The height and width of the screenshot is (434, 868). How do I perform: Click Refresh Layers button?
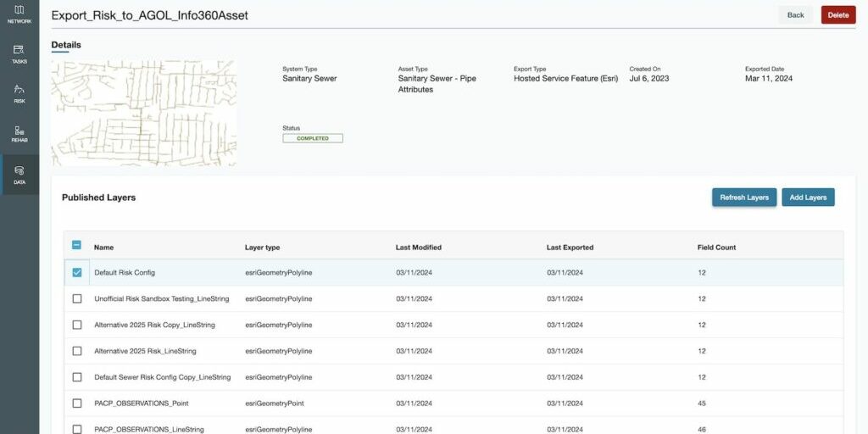pos(744,197)
